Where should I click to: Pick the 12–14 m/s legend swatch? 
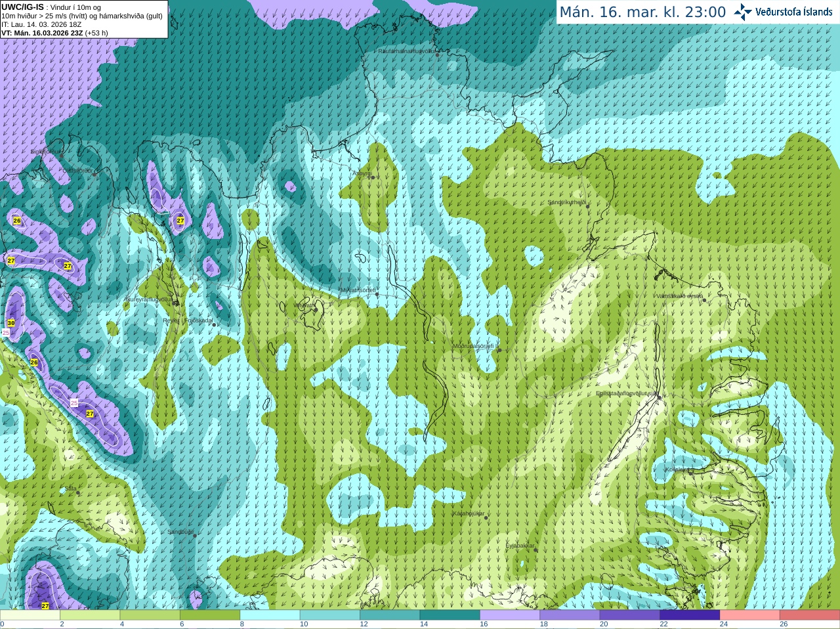(390, 615)
